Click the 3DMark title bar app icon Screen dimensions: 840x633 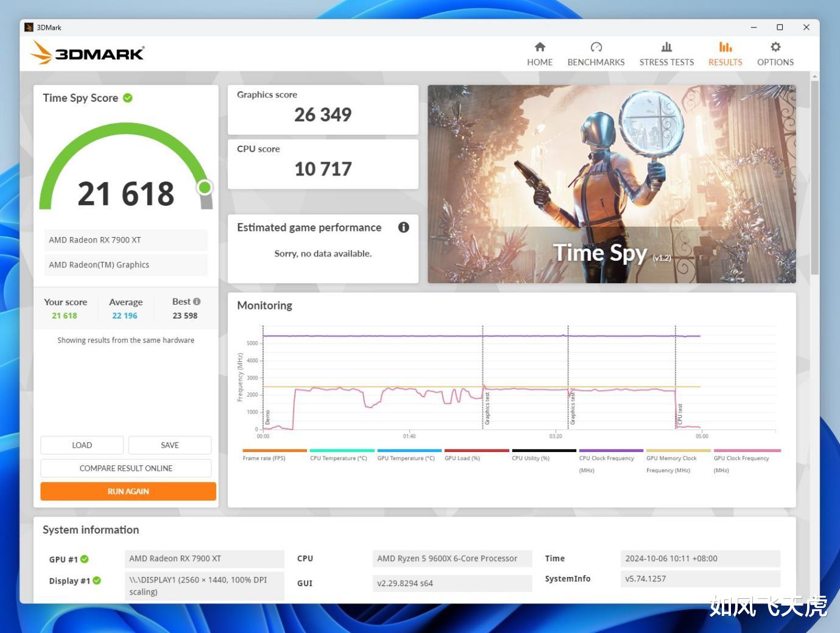(29, 27)
